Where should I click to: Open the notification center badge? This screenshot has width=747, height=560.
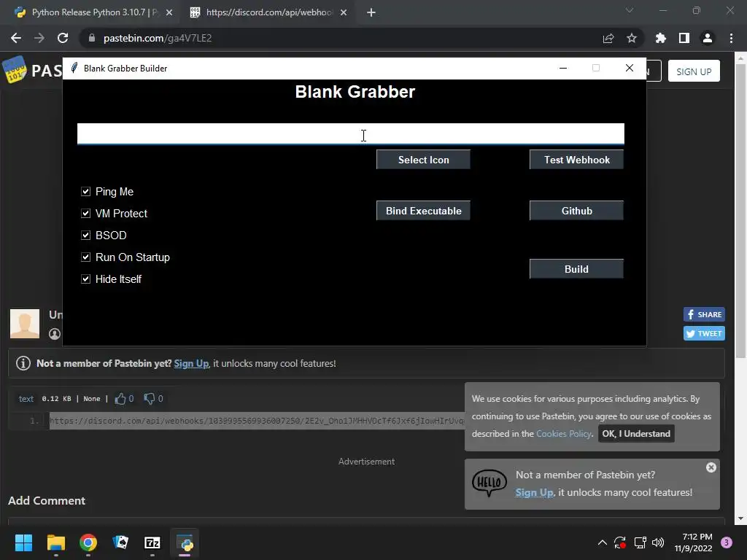727,542
